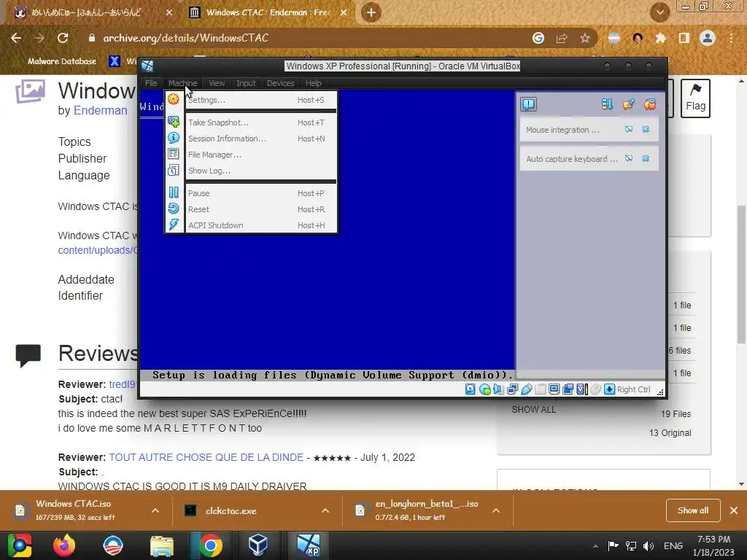Click the Show Log icon
Image resolution: width=747 pixels, height=560 pixels.
[174, 170]
